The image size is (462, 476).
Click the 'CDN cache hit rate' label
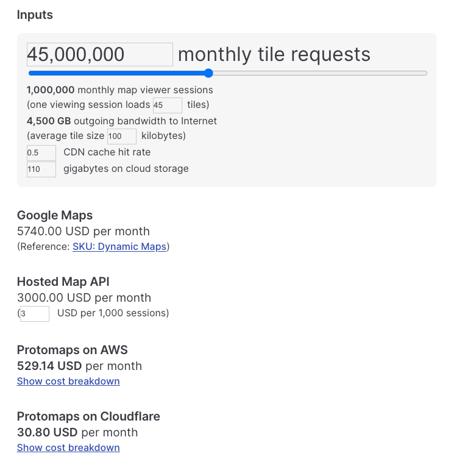107,152
